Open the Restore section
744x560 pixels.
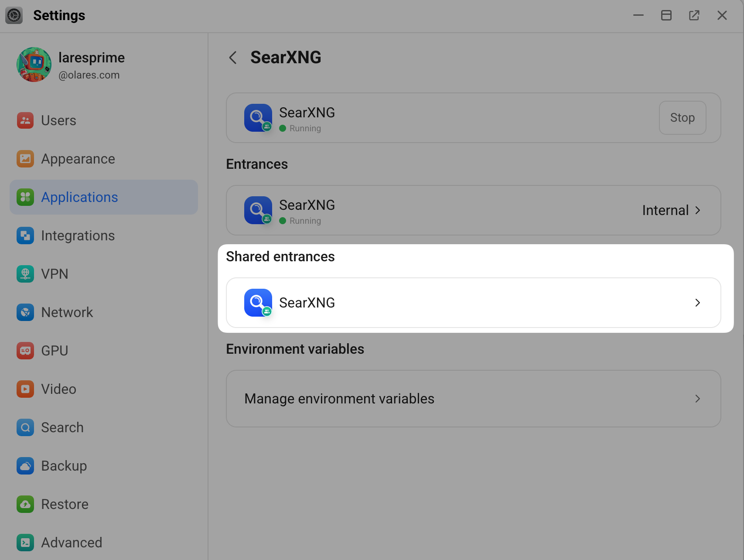click(104, 504)
